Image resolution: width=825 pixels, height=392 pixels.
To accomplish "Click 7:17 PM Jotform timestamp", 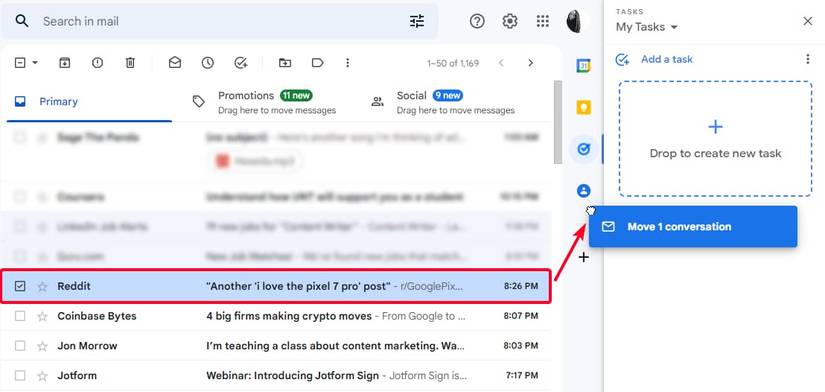I will tap(521, 376).
